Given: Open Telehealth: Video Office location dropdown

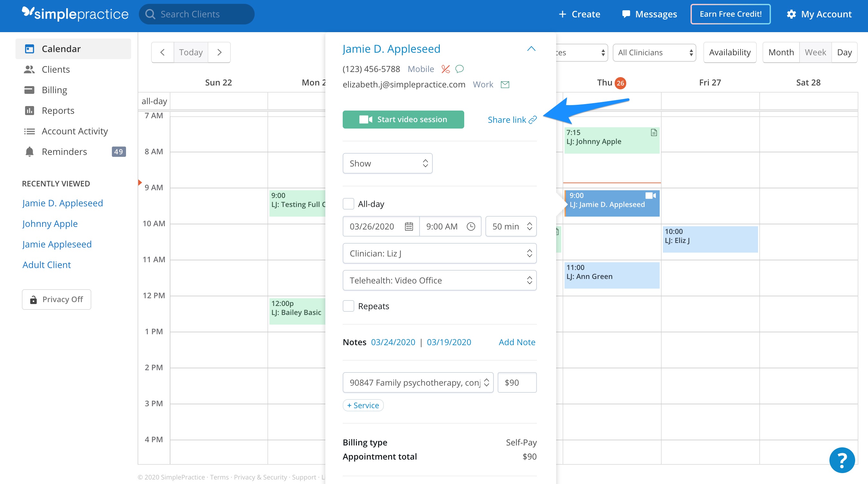Looking at the screenshot, I should pyautogui.click(x=439, y=280).
